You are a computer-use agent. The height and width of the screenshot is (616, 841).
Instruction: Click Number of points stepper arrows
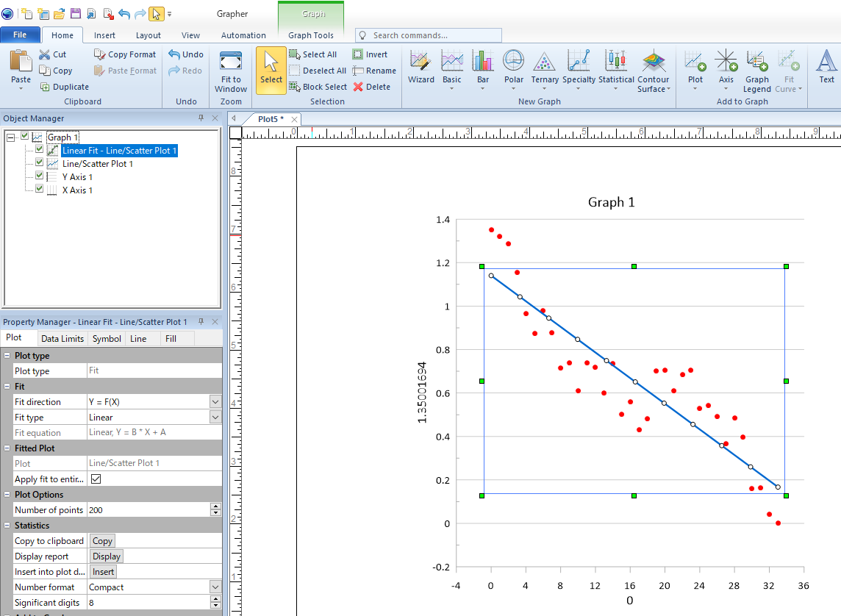coord(215,510)
